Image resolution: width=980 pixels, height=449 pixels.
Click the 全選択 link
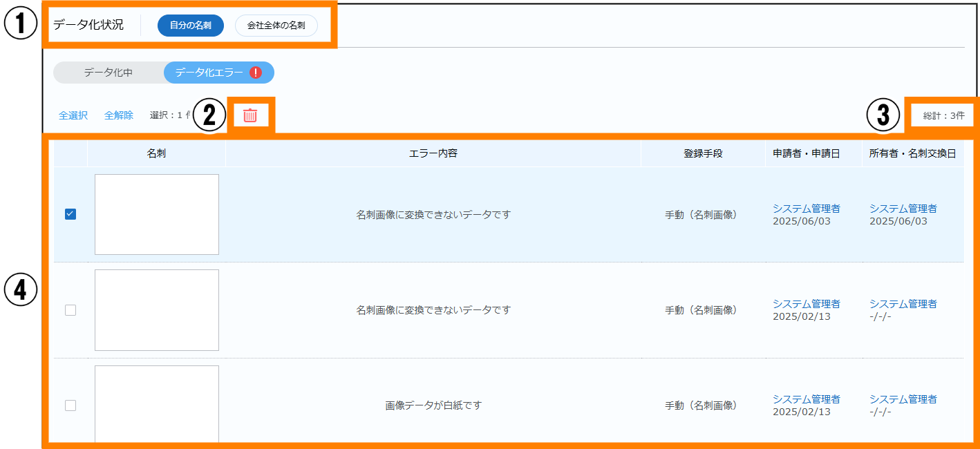(x=73, y=115)
